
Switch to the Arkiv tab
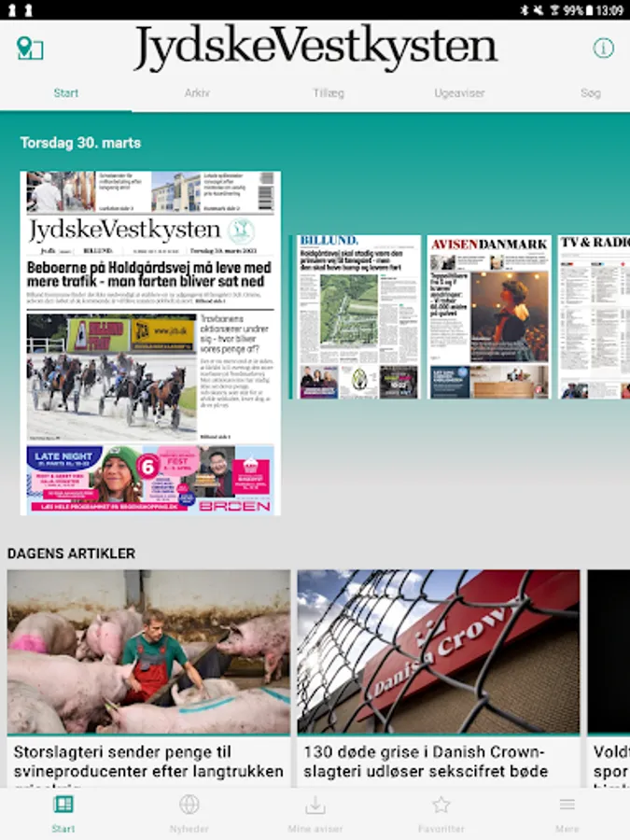pos(197,93)
